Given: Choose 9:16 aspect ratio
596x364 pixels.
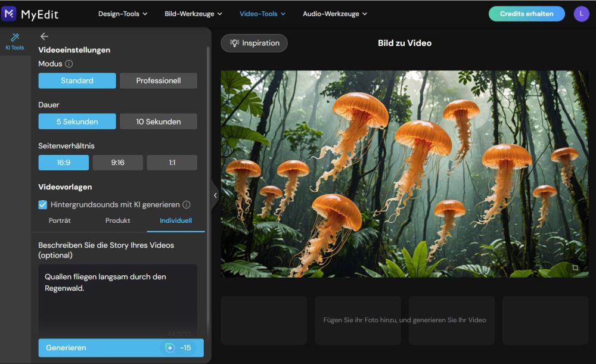Looking at the screenshot, I should [x=118, y=163].
